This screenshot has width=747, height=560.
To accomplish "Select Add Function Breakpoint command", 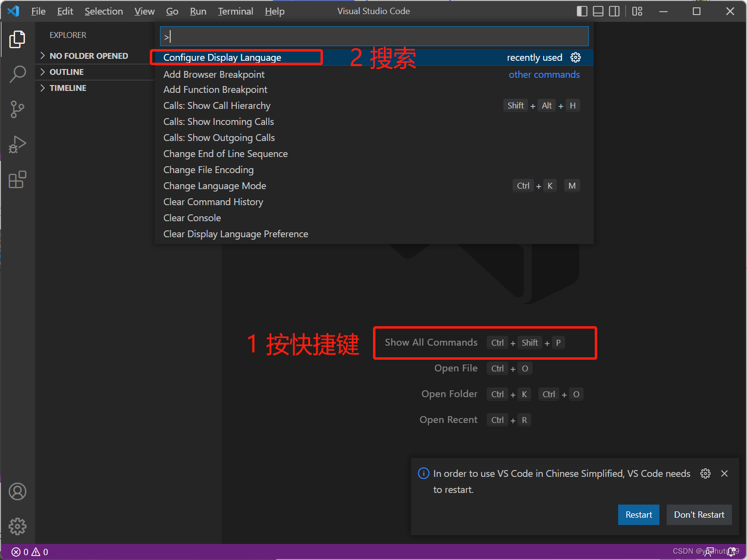I will (374, 89).
